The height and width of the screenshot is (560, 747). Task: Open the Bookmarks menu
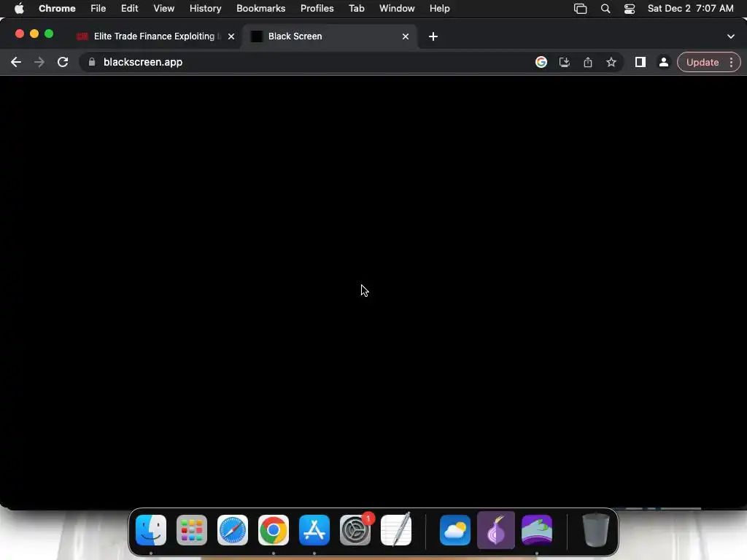tap(261, 9)
